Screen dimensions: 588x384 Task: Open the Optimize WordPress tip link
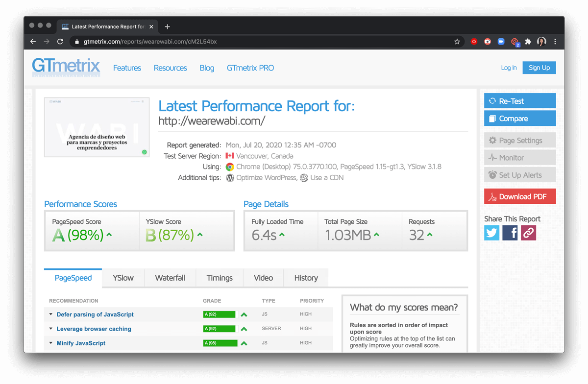pyautogui.click(x=266, y=178)
